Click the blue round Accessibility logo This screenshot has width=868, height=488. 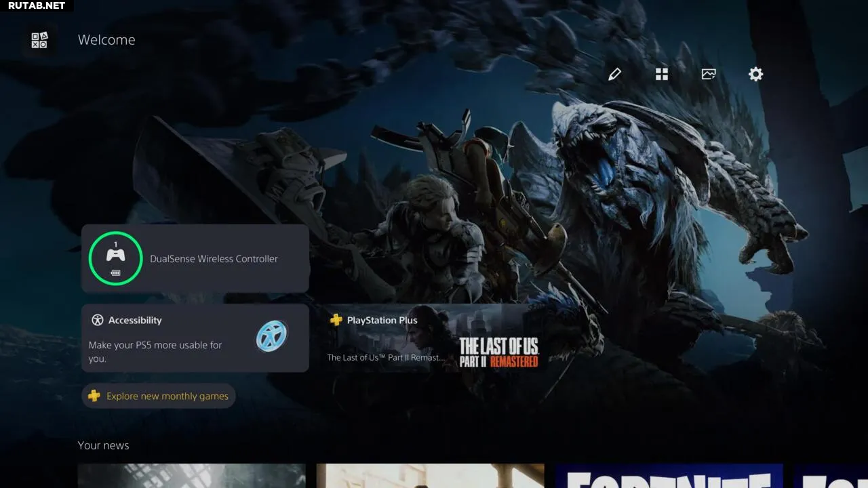[272, 335]
